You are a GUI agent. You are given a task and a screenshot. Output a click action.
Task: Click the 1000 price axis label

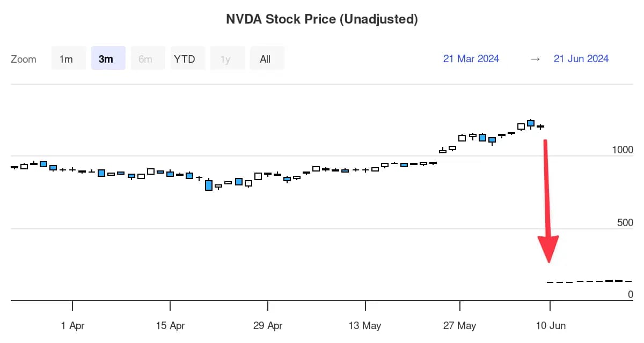point(623,150)
